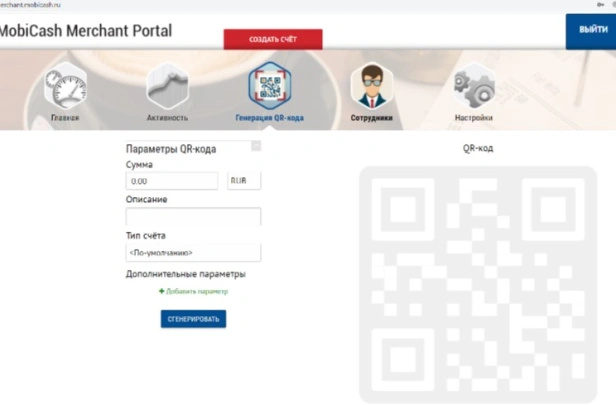Click the Добавить параметр link
616x405 pixels.
coord(197,291)
